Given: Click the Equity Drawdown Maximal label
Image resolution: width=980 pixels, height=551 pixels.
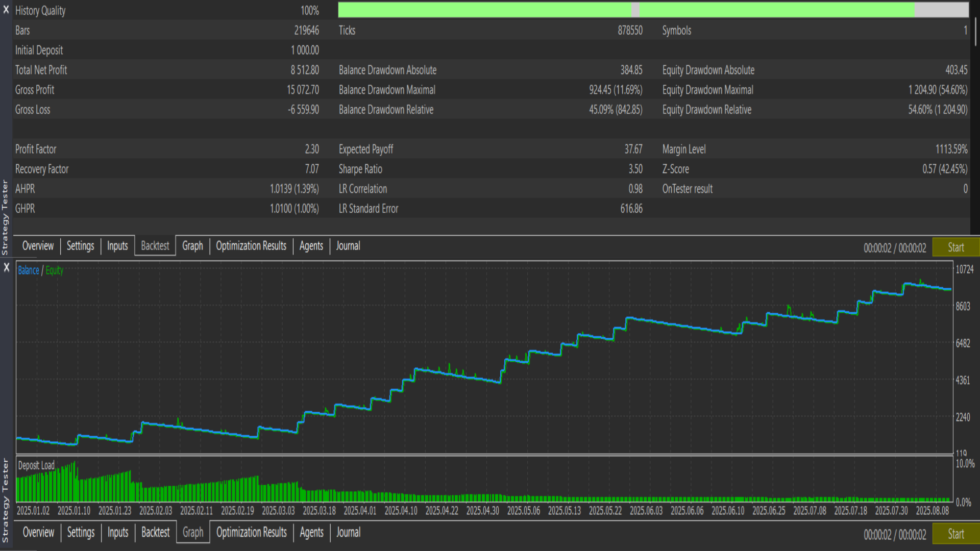Looking at the screenshot, I should 707,90.
